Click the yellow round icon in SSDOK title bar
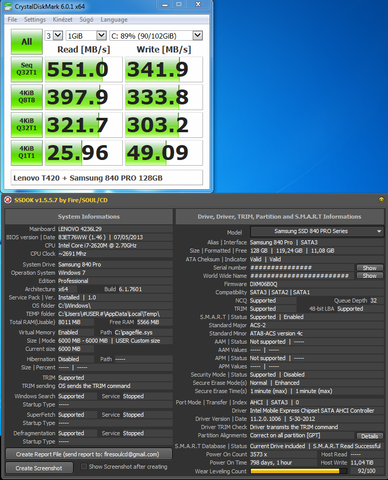The height and width of the screenshot is (480, 388). pos(381,200)
